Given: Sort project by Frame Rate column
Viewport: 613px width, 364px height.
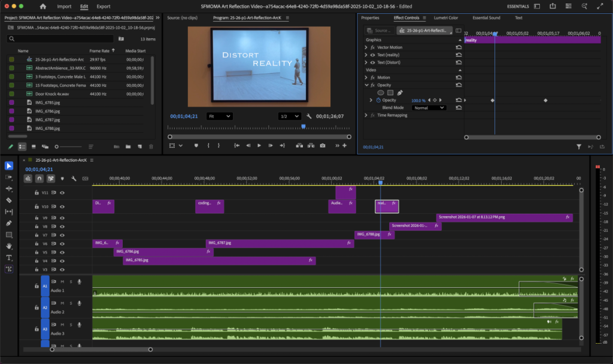Looking at the screenshot, I should click(x=99, y=51).
